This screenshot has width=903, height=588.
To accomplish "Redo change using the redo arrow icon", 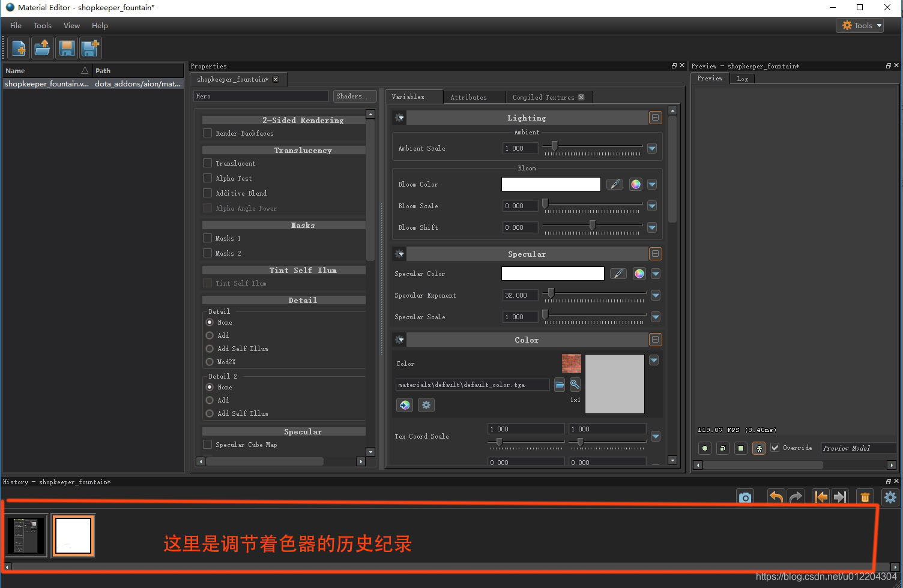I will click(796, 497).
